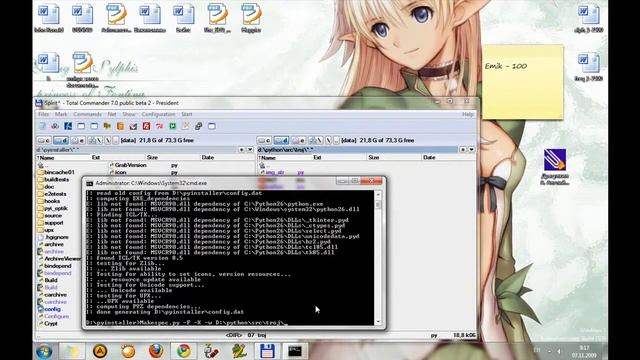Open the Commands menu
This screenshot has width=640, height=360.
[x=87, y=114]
